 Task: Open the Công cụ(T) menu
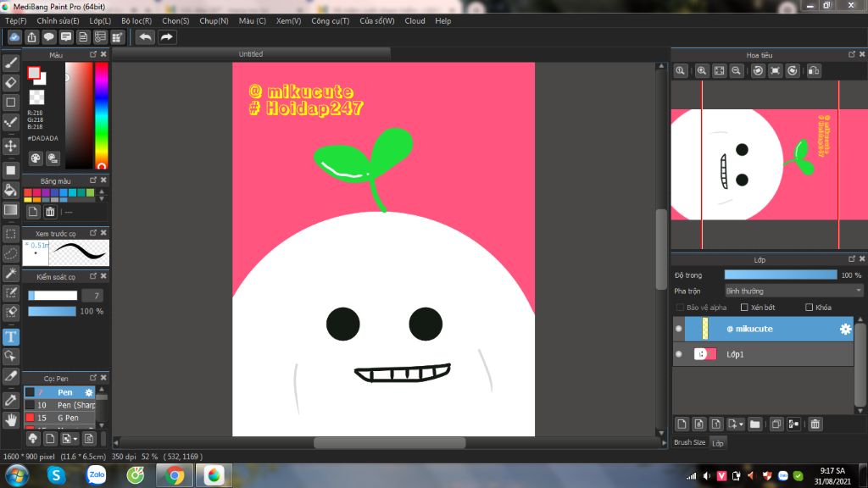[331, 21]
